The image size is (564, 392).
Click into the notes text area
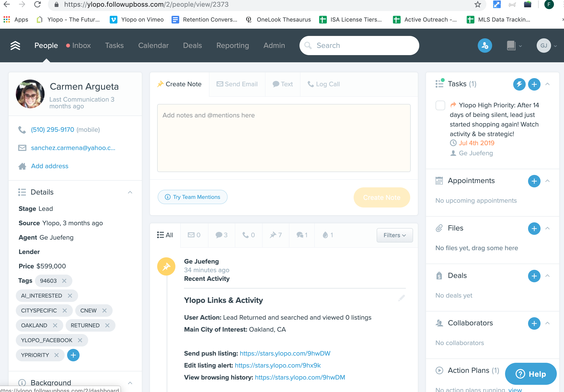tap(284, 138)
